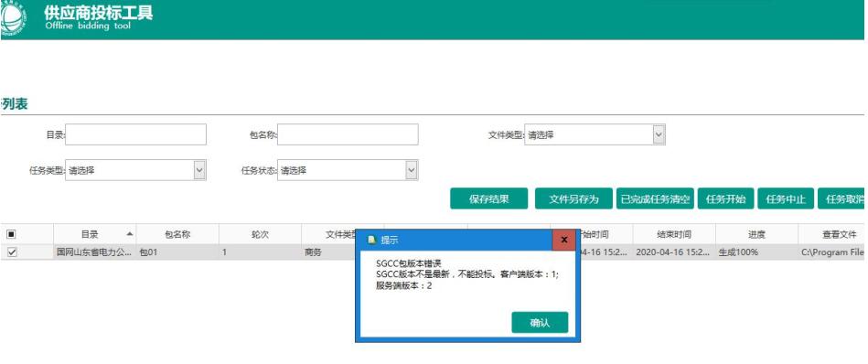Click the State Grid logo in header
This screenshot has width=868, height=364.
(12, 16)
